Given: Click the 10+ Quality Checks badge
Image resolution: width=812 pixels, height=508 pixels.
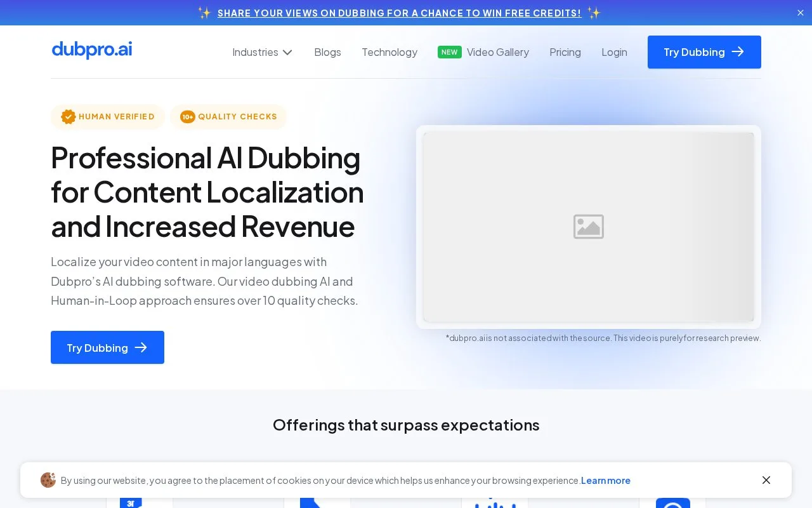Looking at the screenshot, I should [228, 117].
